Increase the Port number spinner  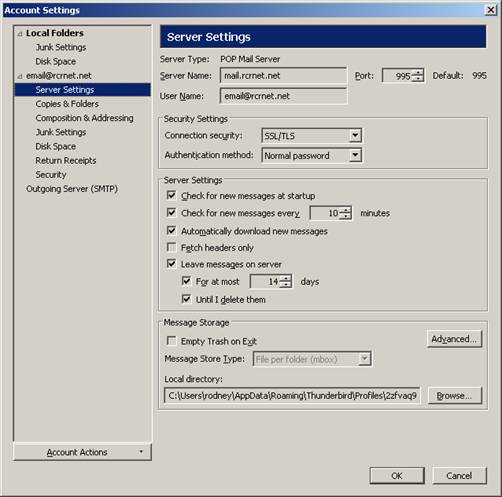[418, 72]
